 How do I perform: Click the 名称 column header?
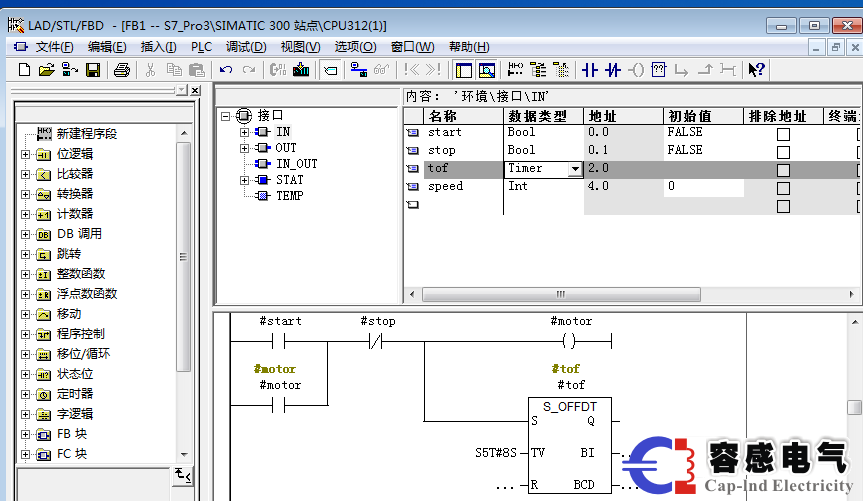point(462,116)
